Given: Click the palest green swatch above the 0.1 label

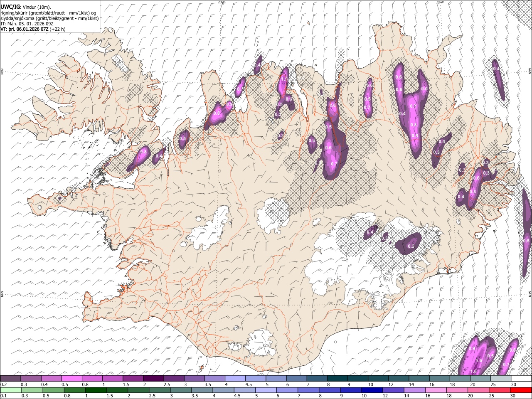Looking at the screenshot, I should 11,390.
